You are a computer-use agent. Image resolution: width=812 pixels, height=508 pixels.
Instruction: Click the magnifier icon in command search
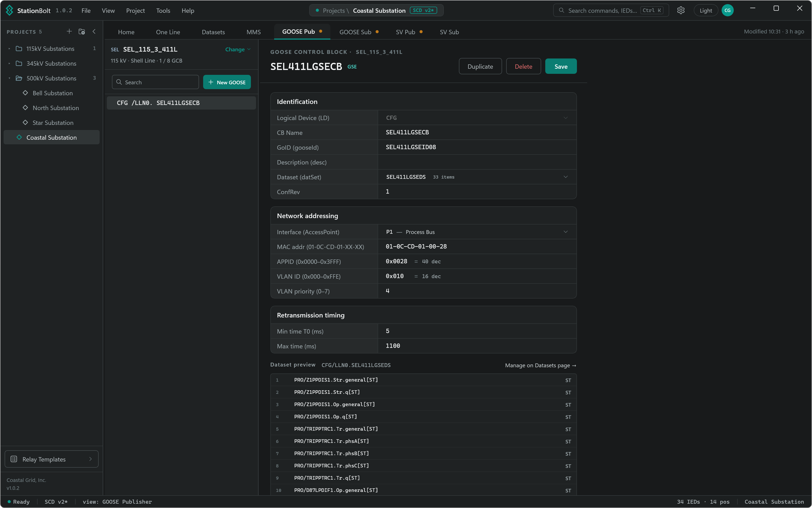pos(561,10)
